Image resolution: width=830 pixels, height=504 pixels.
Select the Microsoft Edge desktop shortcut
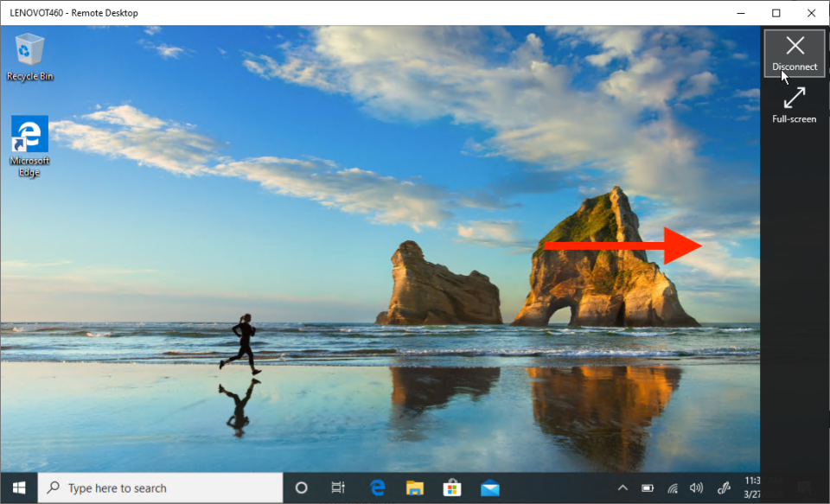[x=29, y=147]
